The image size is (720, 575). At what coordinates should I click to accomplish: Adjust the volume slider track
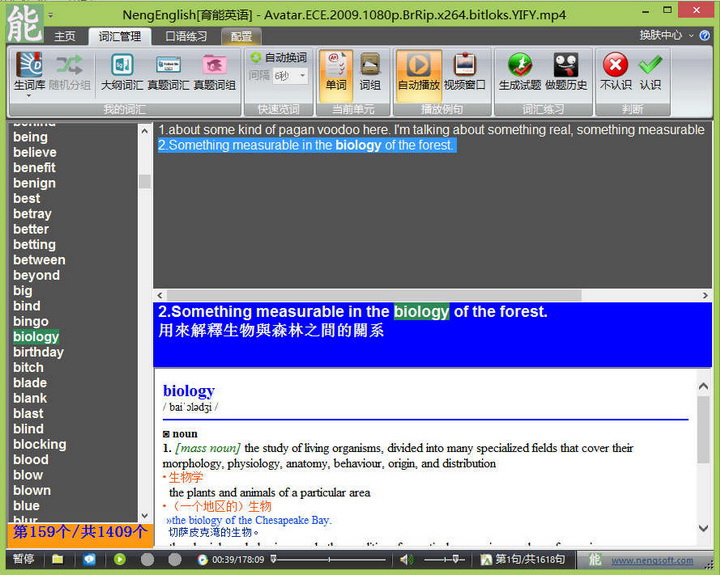tap(444, 559)
